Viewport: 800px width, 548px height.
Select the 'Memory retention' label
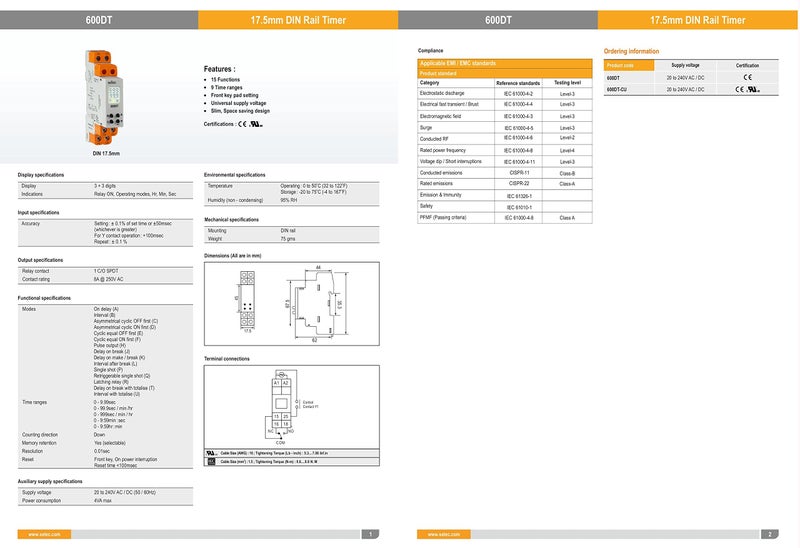pyautogui.click(x=39, y=443)
